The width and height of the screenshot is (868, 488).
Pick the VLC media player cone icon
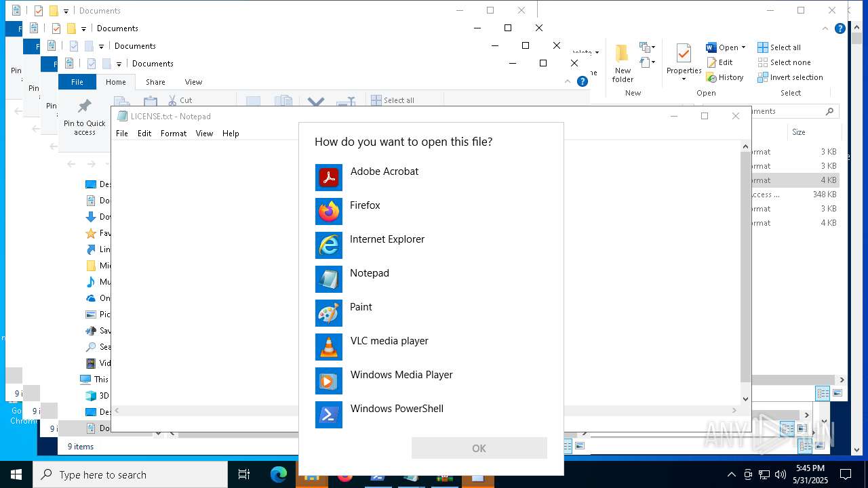pos(329,347)
